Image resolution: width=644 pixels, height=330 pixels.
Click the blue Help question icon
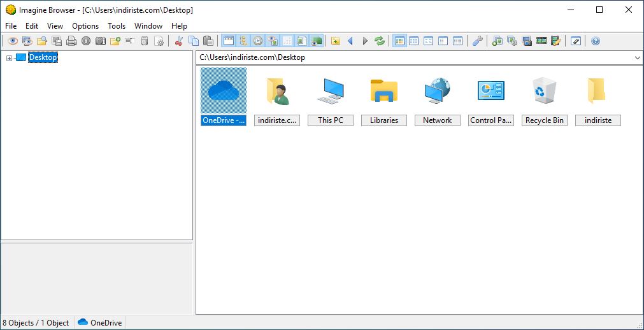[x=596, y=41]
